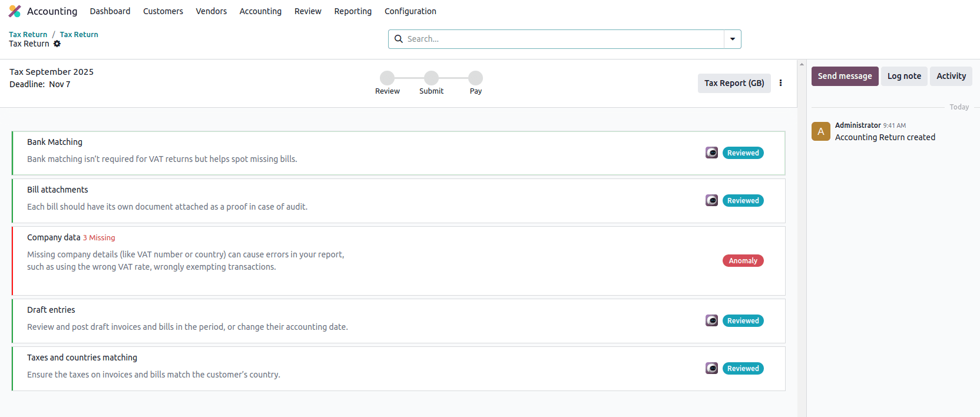Viewport: 980px width, 417px height.
Task: Select the Submit step circle
Action: 431,78
